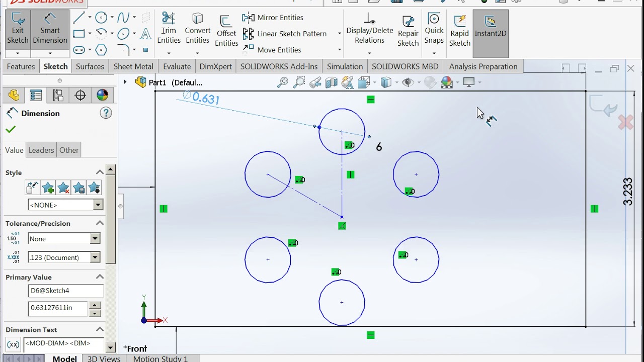
Task: Choose the Straight Slot tool
Action: [78, 50]
